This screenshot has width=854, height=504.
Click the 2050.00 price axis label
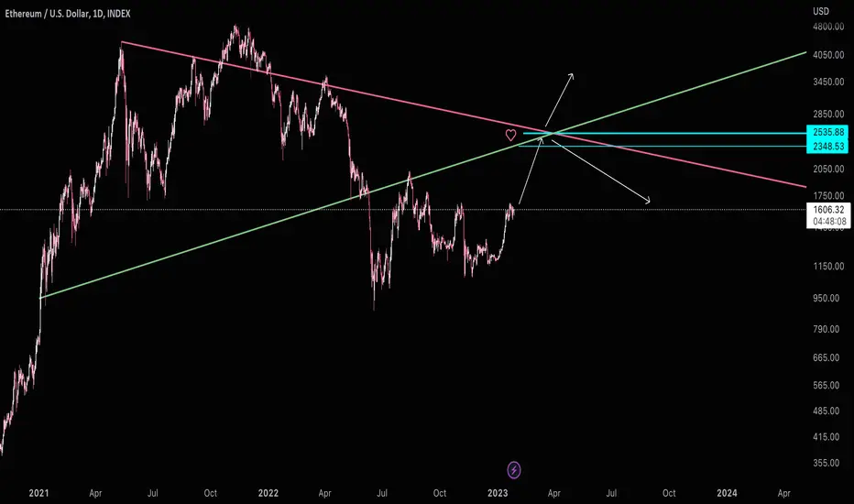(828, 169)
